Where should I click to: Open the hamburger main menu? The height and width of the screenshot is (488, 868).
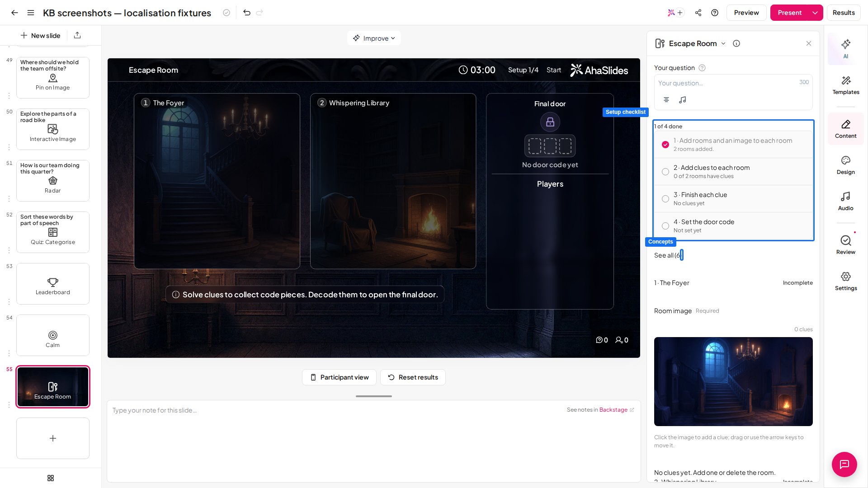coord(31,13)
